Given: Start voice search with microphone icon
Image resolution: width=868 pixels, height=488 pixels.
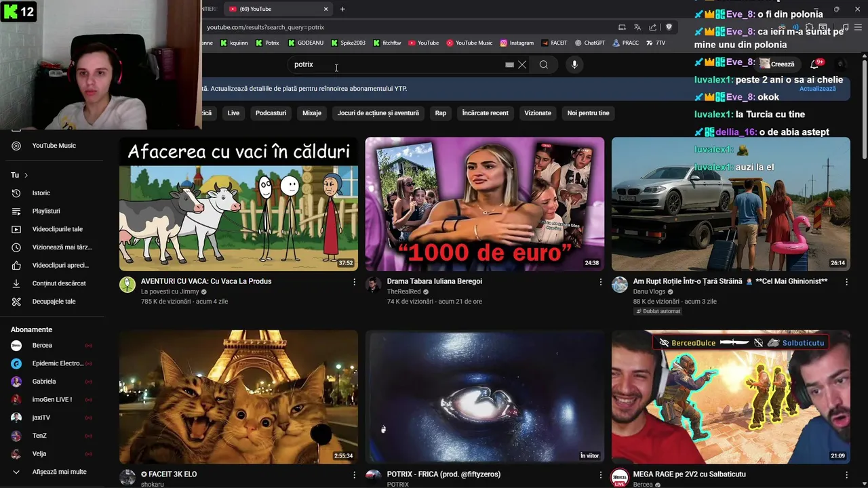Looking at the screenshot, I should coord(574,64).
